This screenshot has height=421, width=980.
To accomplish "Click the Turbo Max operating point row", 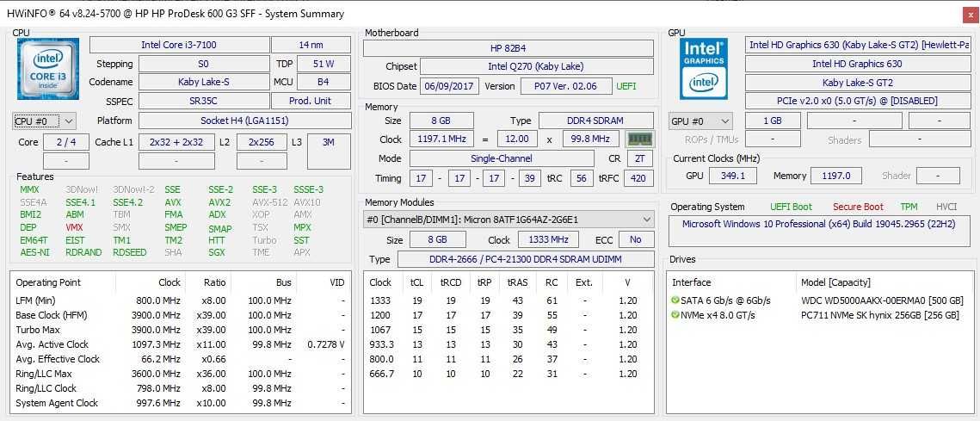I will point(180,330).
